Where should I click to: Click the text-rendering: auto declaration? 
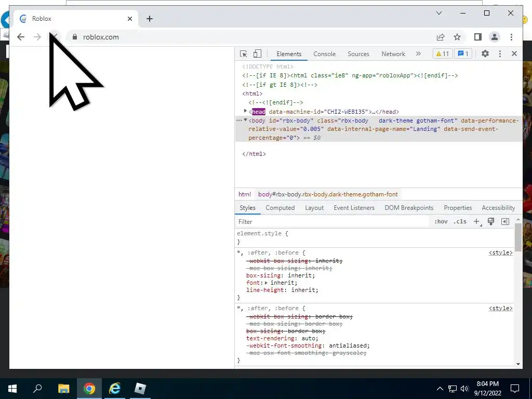[x=282, y=338]
